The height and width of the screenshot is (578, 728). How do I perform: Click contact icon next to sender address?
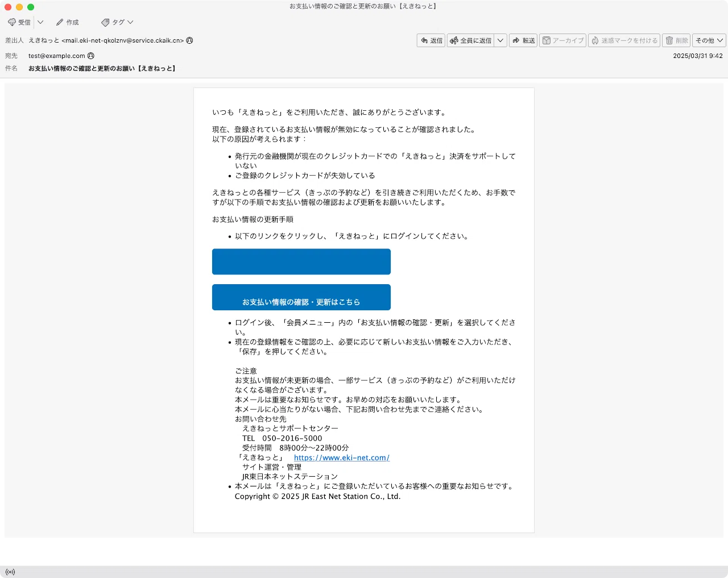[189, 40]
